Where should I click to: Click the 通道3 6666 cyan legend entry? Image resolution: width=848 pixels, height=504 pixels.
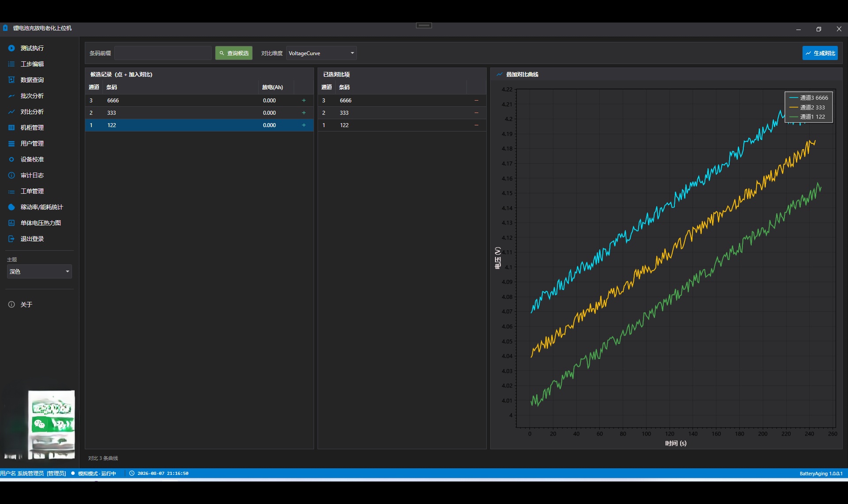point(809,98)
